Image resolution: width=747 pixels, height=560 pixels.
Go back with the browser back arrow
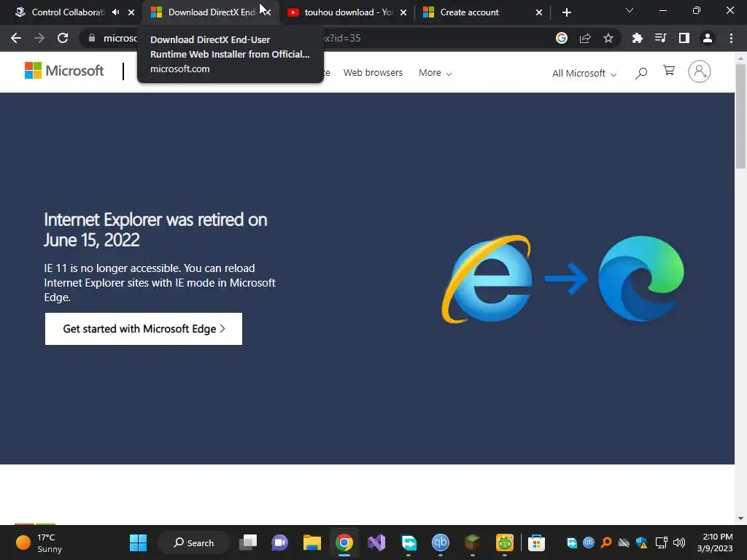point(16,38)
